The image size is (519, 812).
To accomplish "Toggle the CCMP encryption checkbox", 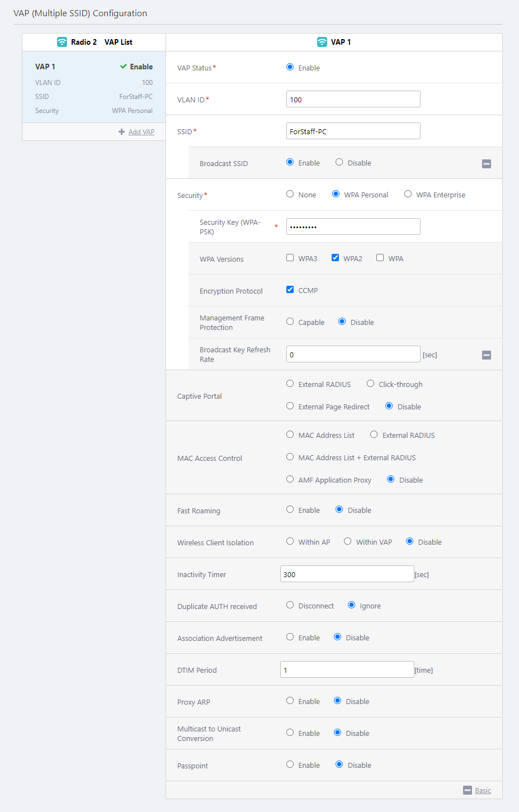I will [x=290, y=290].
